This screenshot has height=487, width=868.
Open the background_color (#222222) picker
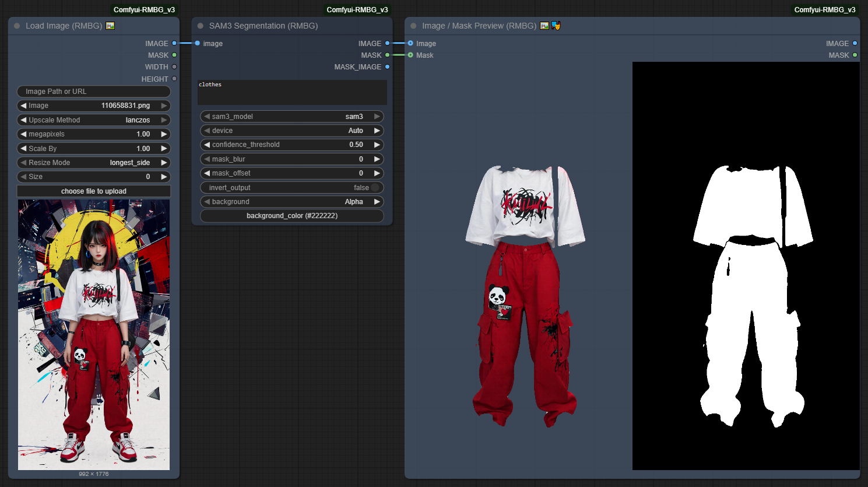pyautogui.click(x=291, y=215)
